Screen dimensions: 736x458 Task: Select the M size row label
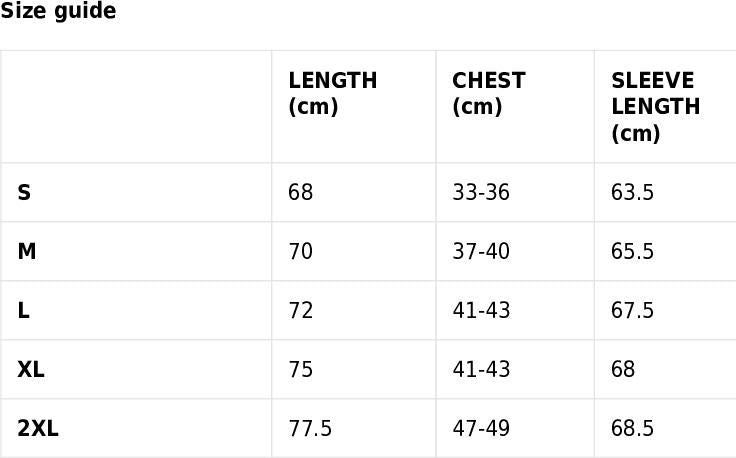[x=27, y=251]
